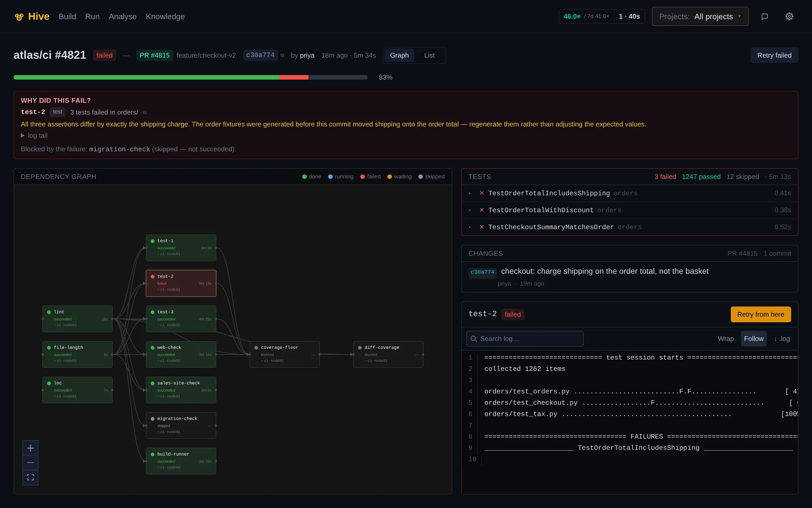Expand the log tail disclosure
Screen dimensions: 812x508
coord(34,135)
